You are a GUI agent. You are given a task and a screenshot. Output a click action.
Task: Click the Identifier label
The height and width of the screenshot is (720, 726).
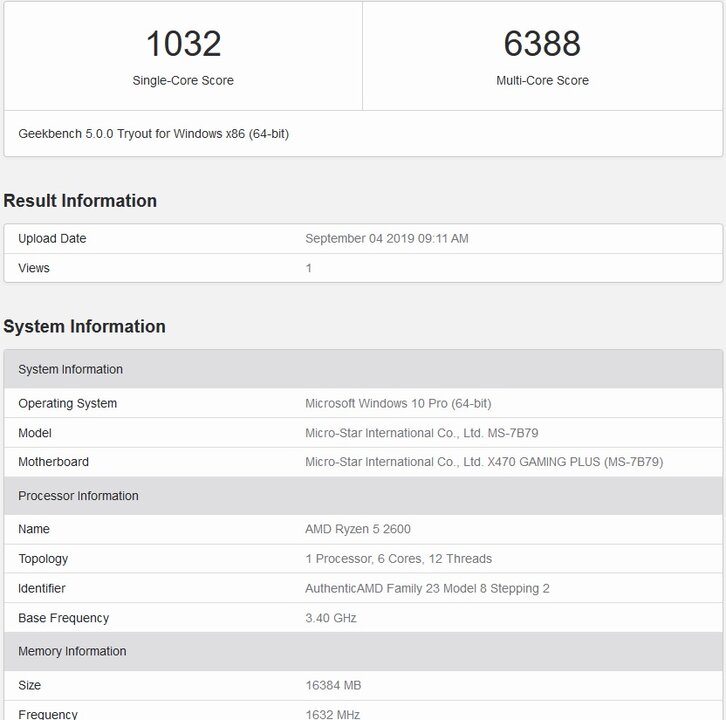click(42, 589)
